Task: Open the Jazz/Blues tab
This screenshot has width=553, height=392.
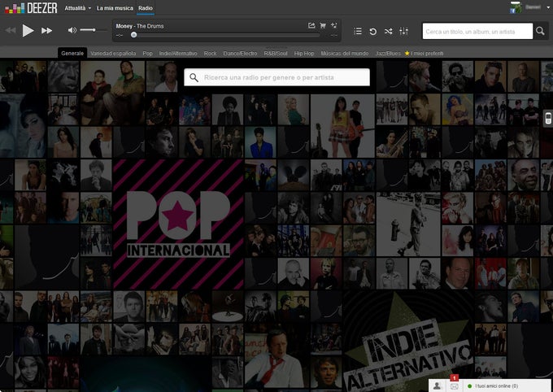Action: coord(388,54)
